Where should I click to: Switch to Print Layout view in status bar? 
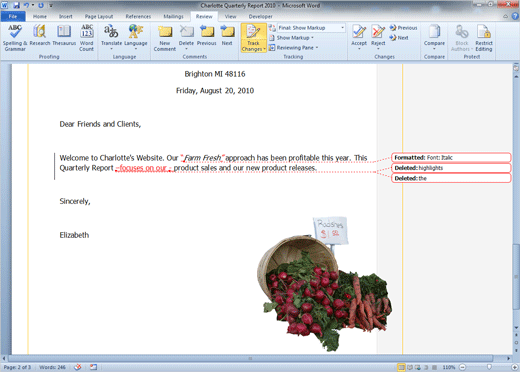402,367
